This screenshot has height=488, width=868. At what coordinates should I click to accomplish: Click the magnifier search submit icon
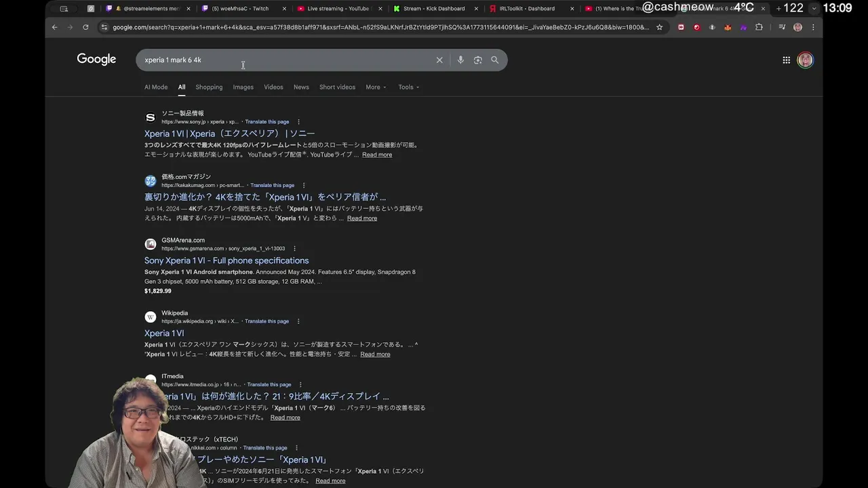(495, 60)
